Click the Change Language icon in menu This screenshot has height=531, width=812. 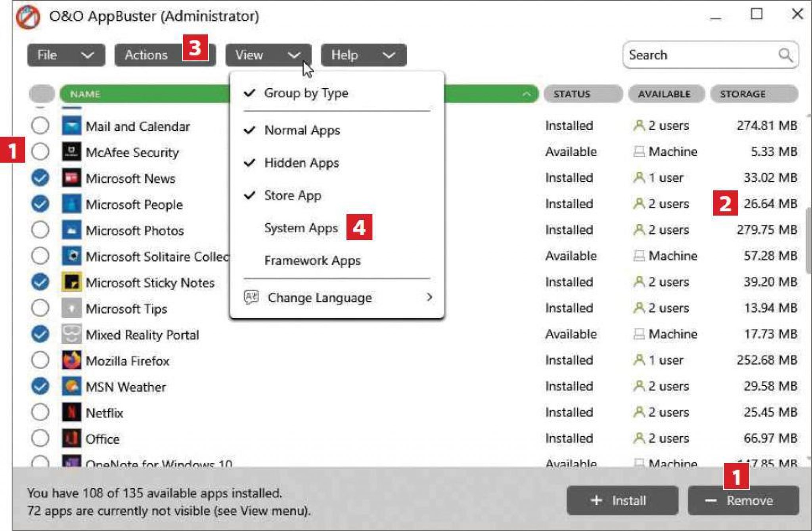pyautogui.click(x=251, y=297)
